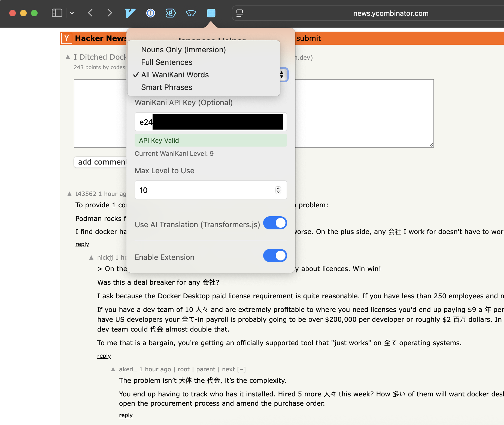504x425 pixels.
Task: Click the Japanese Helper blue square icon
Action: (211, 13)
